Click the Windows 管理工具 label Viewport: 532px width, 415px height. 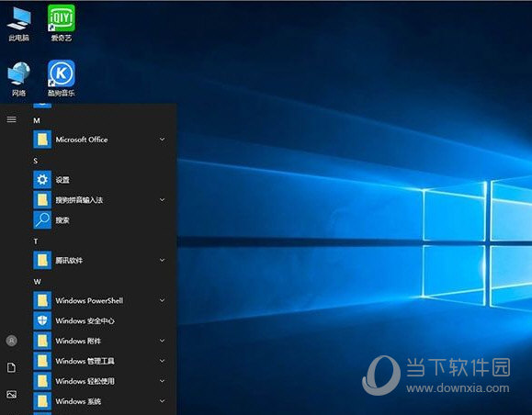(85, 361)
